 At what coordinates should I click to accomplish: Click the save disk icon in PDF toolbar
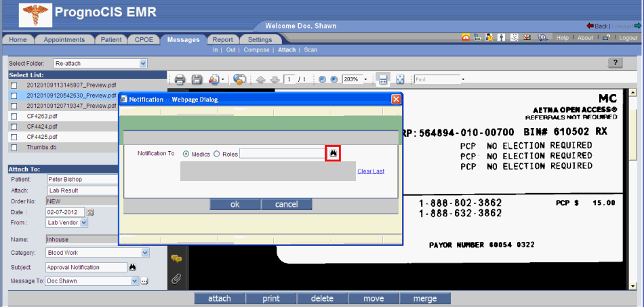(197, 79)
